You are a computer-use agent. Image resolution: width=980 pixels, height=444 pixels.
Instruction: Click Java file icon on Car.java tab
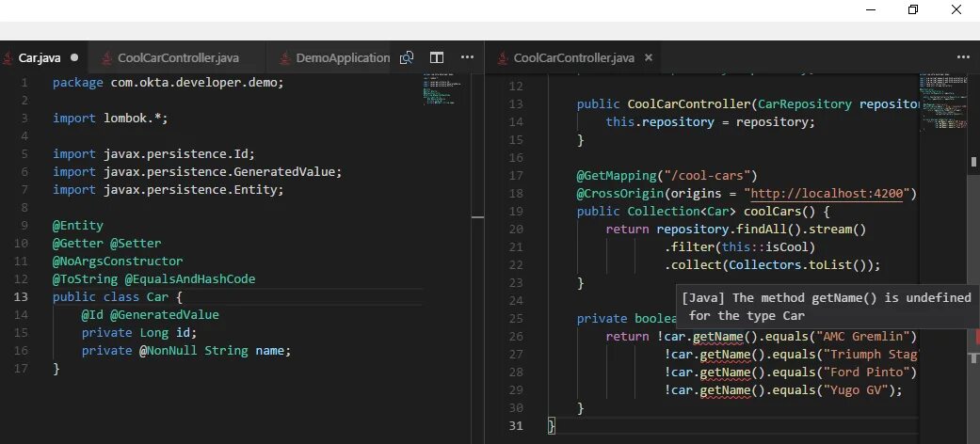(x=8, y=58)
